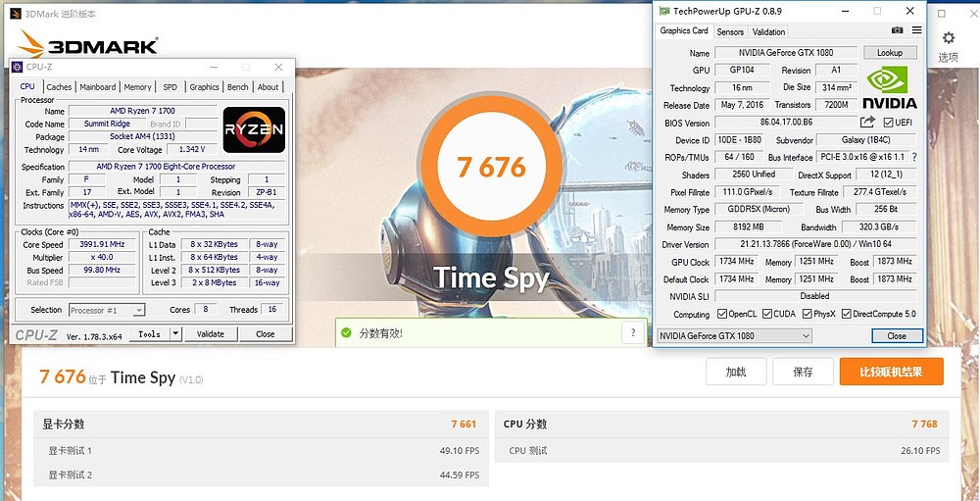Image resolution: width=980 pixels, height=501 pixels.
Task: Click GPU-Z Bus Interface PCI-E field
Action: 862,157
